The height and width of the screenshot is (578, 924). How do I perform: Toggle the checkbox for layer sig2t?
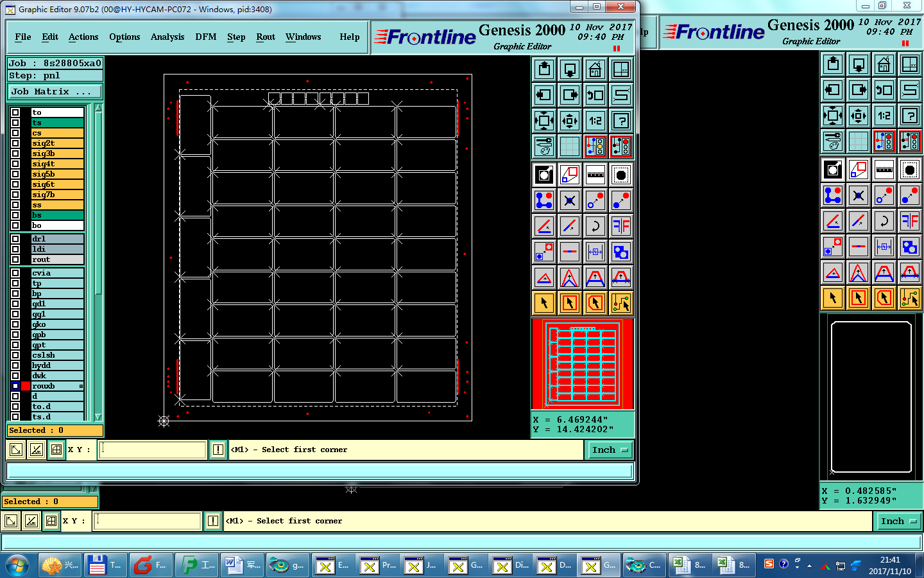tap(15, 143)
